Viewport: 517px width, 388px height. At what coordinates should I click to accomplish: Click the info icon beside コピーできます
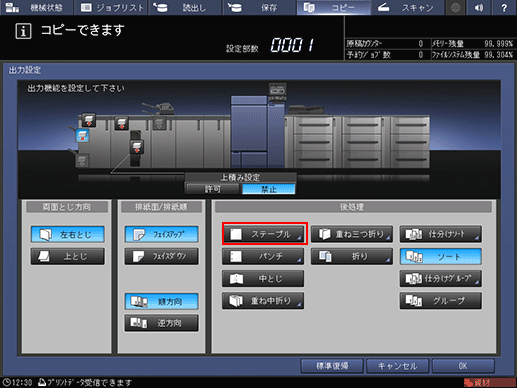tap(23, 31)
